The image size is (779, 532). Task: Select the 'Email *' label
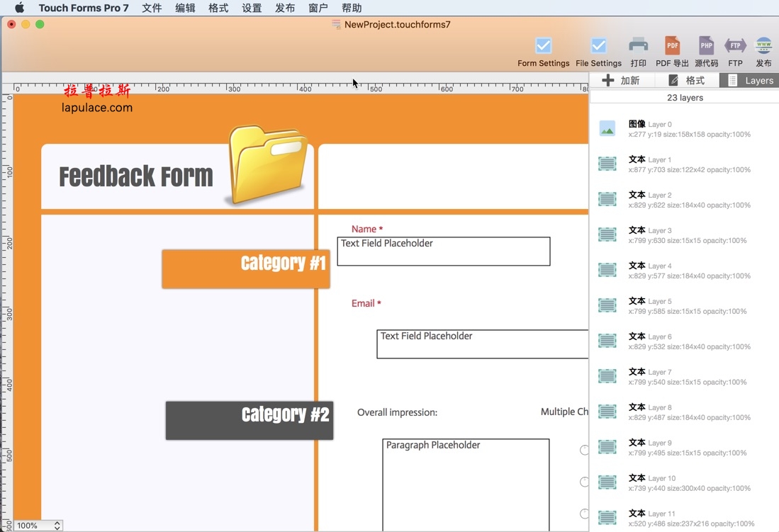point(366,303)
